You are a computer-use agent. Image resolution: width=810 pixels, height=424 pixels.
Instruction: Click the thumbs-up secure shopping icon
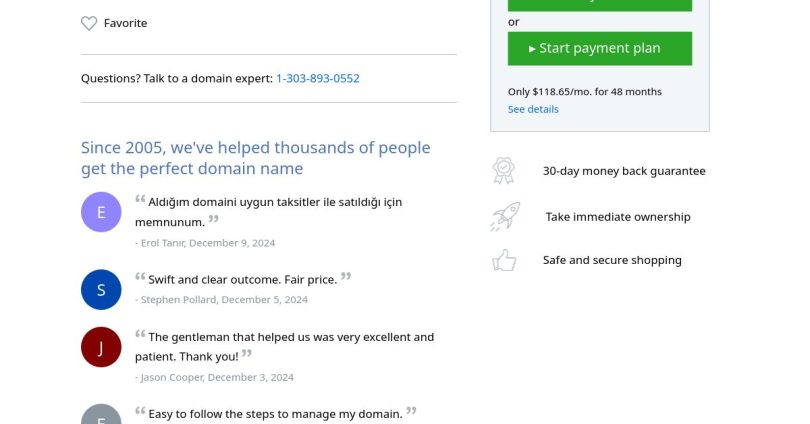coord(504,260)
